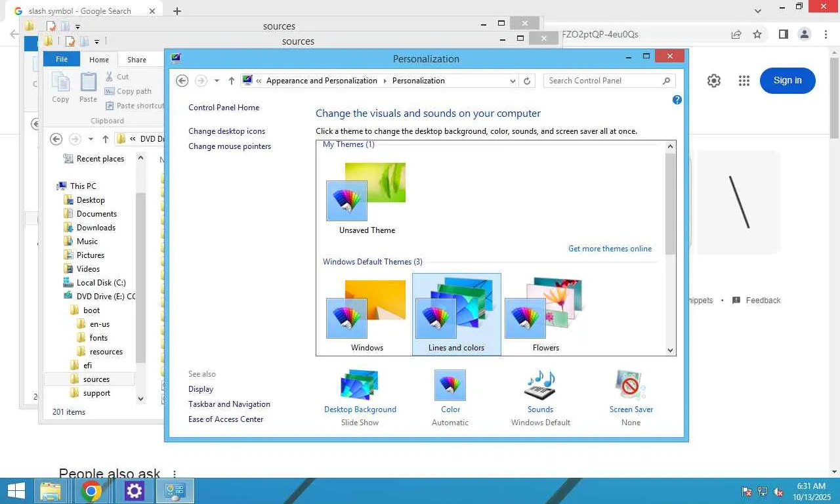
Task: Open the Google apps grid
Action: pos(744,81)
